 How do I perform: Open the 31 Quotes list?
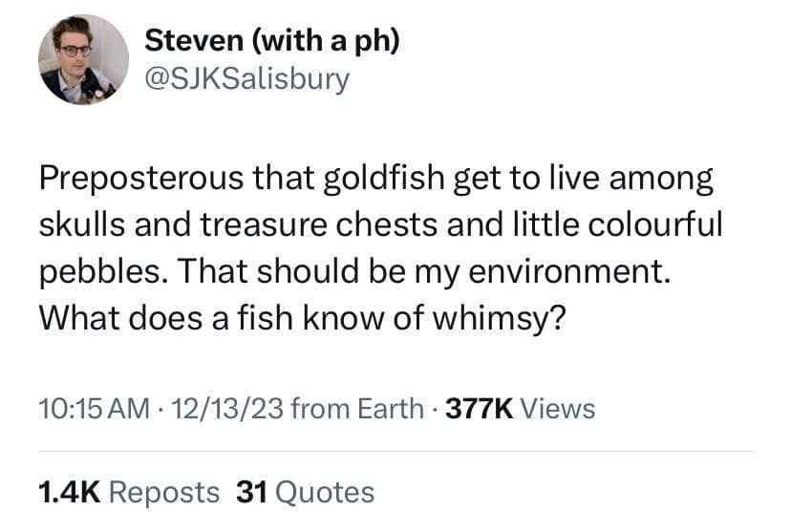coord(305,492)
